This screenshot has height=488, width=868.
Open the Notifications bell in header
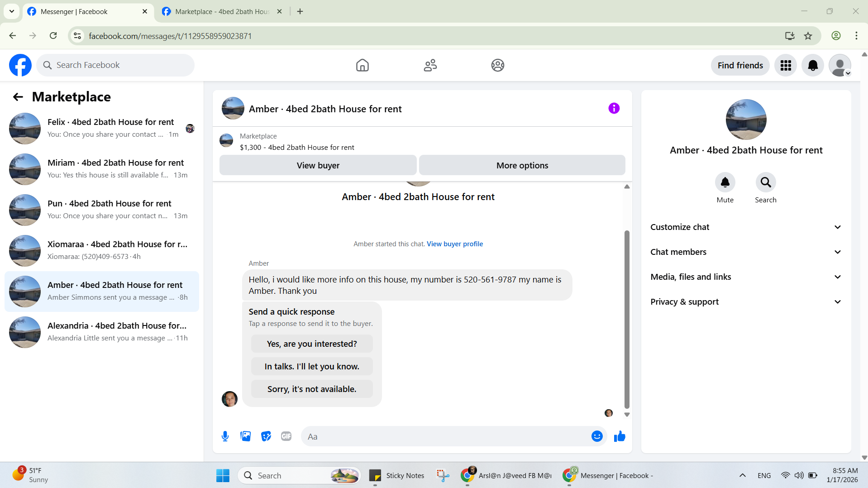pos(813,65)
